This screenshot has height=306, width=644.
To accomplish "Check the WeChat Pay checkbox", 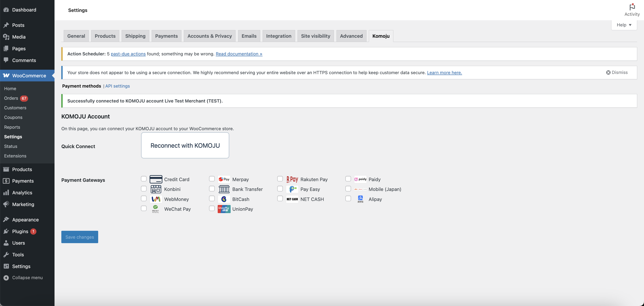I will pyautogui.click(x=144, y=208).
